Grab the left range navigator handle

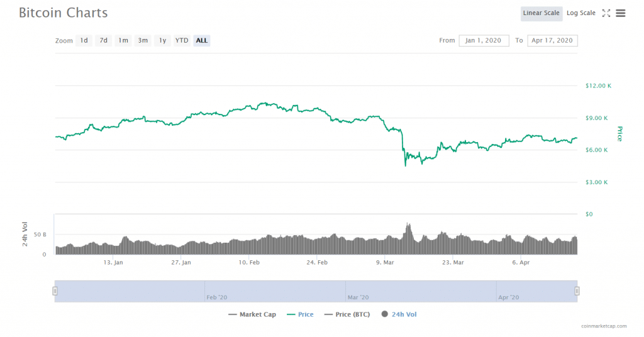tap(55, 291)
